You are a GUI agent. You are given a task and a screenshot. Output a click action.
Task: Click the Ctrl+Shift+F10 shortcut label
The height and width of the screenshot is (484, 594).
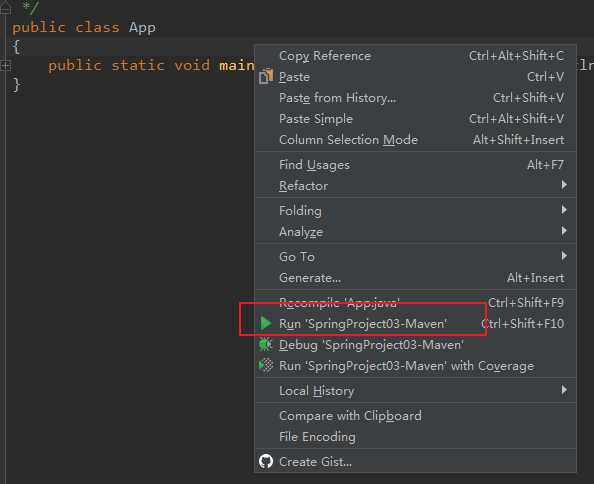point(523,323)
